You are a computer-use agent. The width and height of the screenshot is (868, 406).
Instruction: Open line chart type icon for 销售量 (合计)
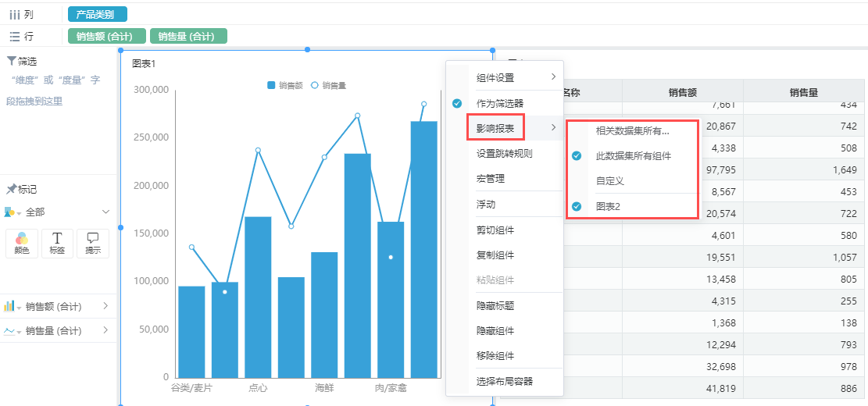(9, 331)
